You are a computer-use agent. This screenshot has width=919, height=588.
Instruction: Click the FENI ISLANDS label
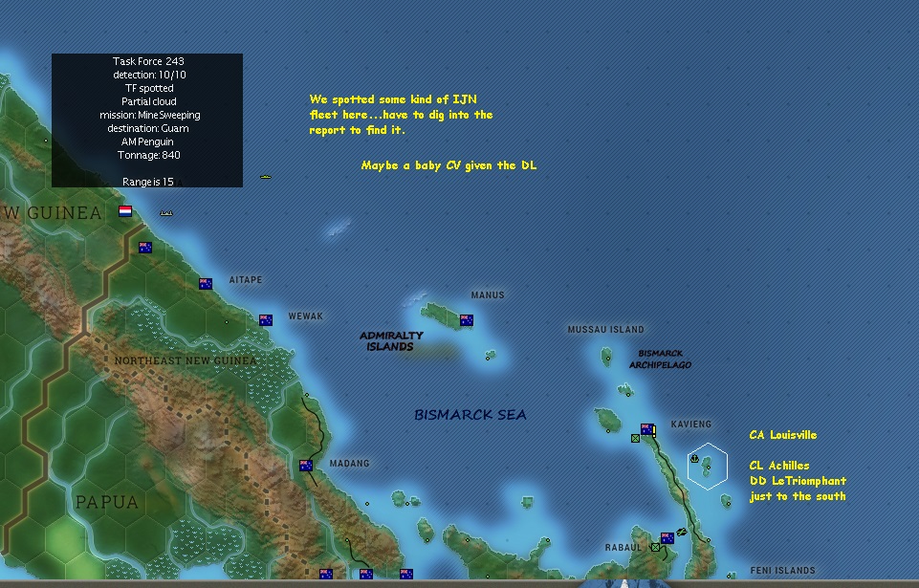(782, 571)
